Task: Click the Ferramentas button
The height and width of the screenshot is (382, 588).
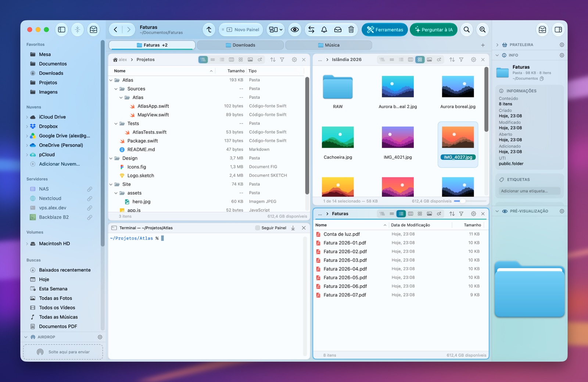Action: [385, 30]
